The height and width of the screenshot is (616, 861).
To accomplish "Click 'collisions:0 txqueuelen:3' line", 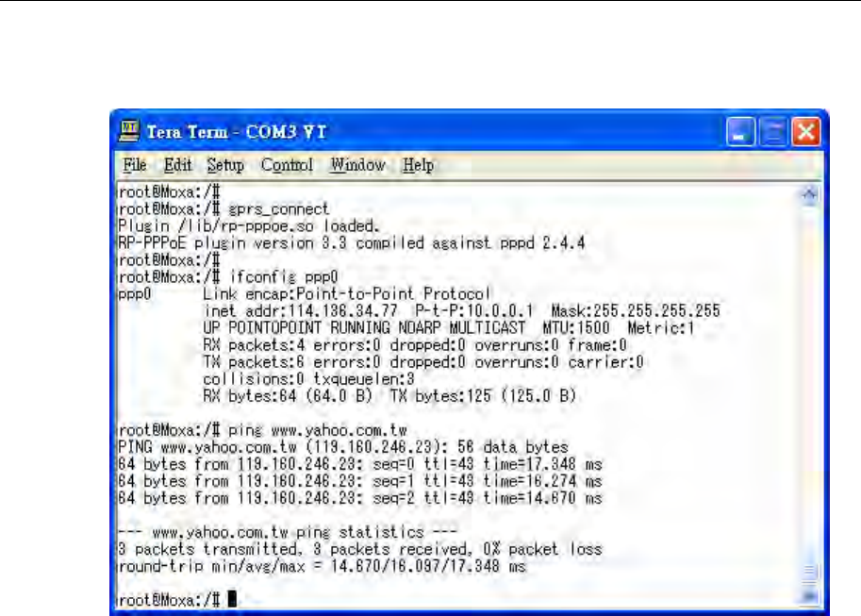I will [308, 379].
